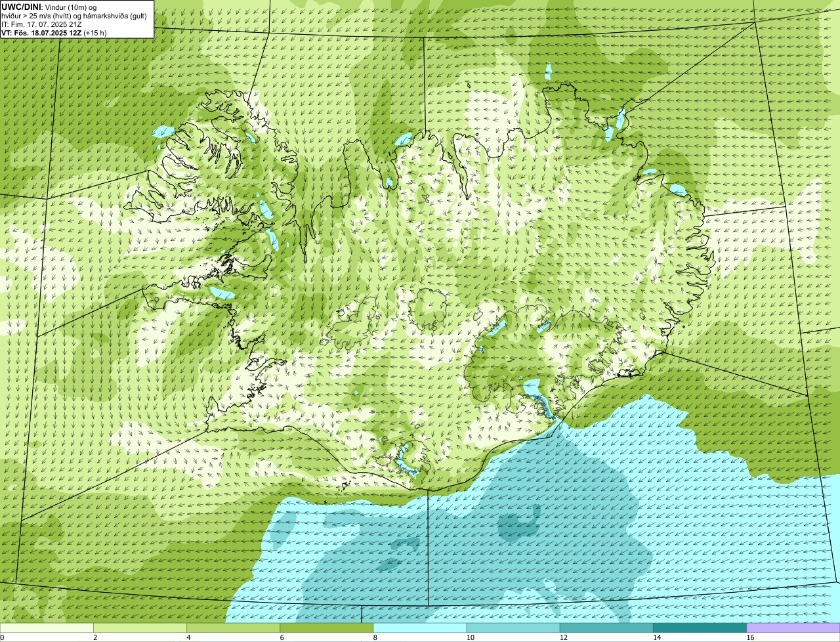Click the medium green 4–6 legend swatch
Screen dimensions: 840x642
coord(233,628)
